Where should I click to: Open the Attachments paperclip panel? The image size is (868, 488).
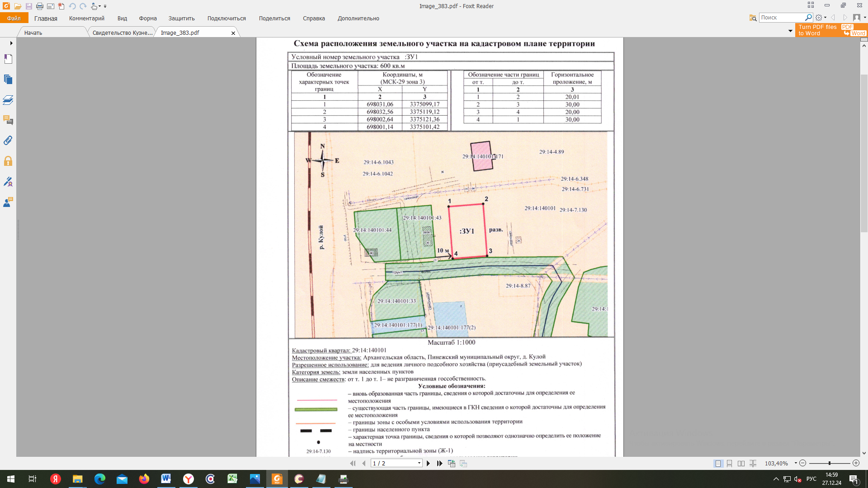8,141
